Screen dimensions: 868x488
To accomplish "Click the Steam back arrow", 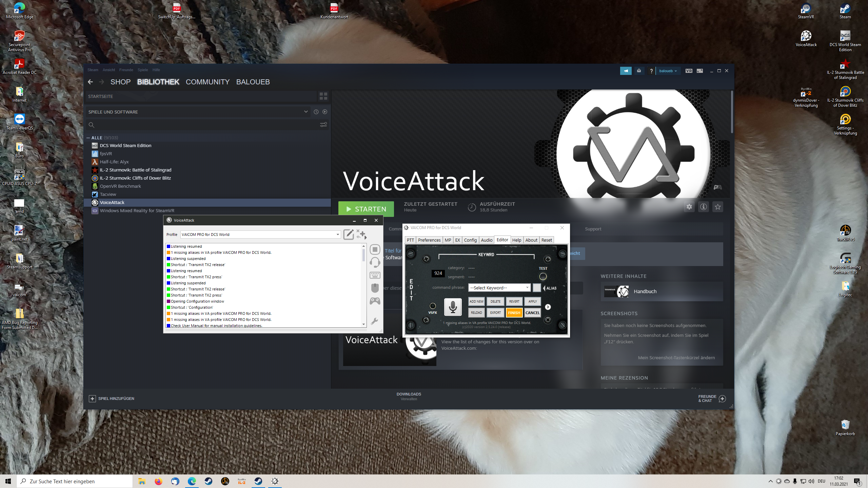I will coord(90,82).
